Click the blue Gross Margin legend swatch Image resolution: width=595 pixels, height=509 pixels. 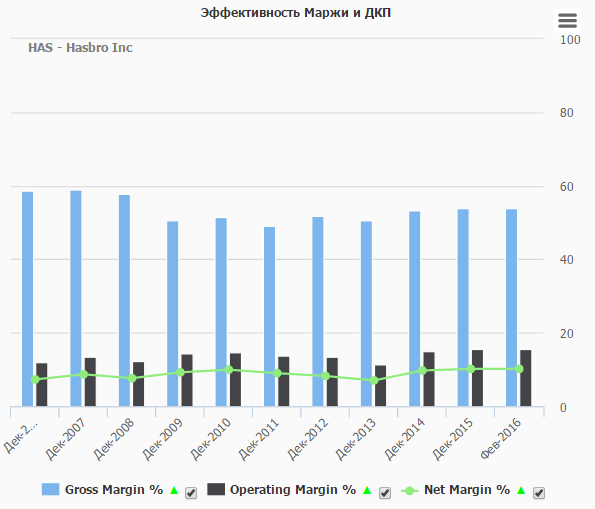pyautogui.click(x=50, y=489)
